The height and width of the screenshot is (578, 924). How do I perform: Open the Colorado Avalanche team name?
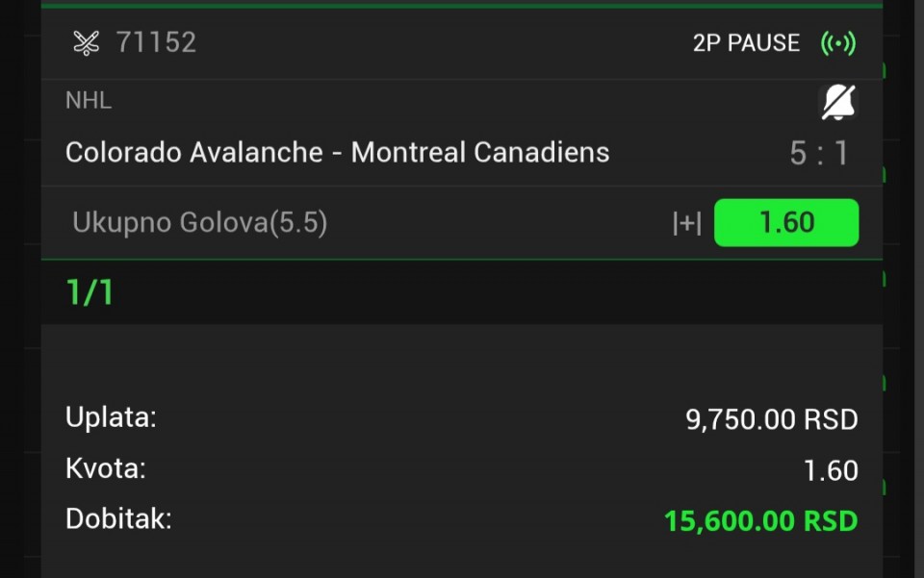[x=193, y=152]
